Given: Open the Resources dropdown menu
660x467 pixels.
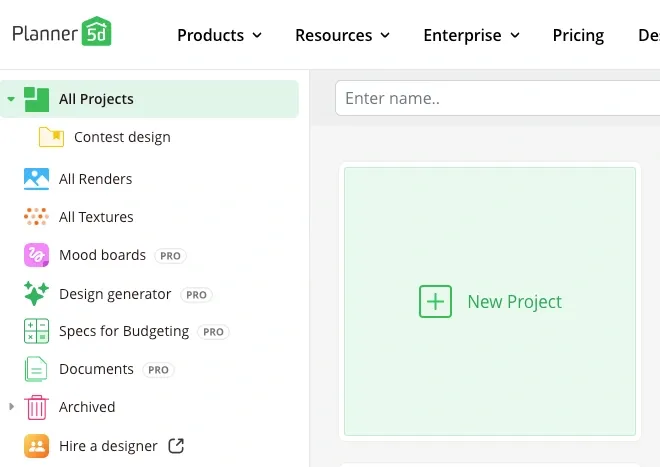Looking at the screenshot, I should tap(342, 35).
